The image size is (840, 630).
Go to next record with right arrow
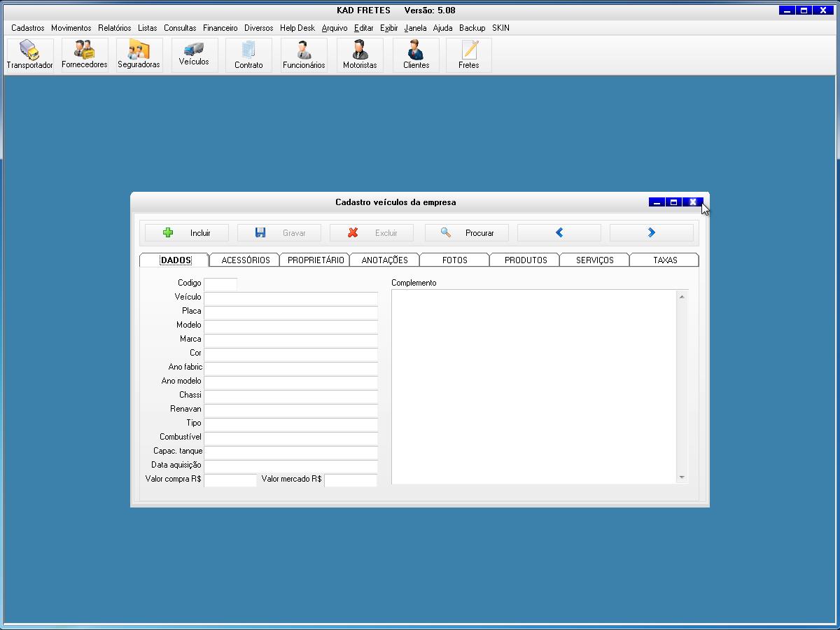point(652,233)
